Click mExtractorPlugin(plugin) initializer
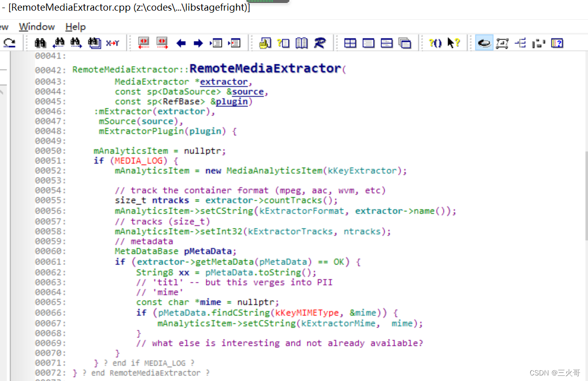This screenshot has width=588, height=381. (x=162, y=131)
